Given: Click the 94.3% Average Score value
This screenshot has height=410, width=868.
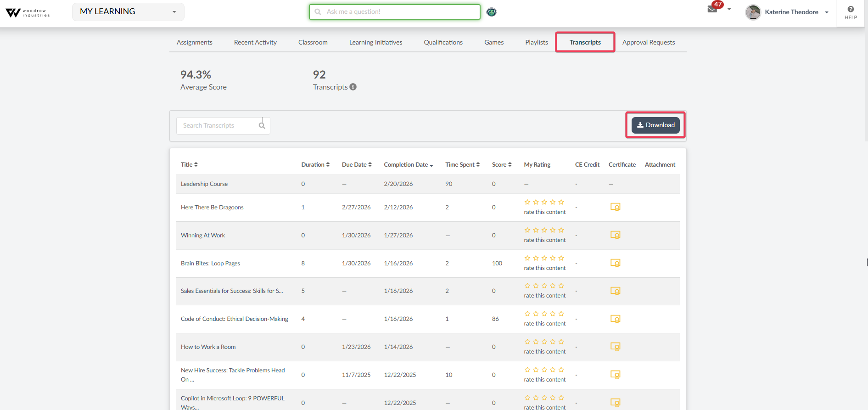Looking at the screenshot, I should 196,74.
